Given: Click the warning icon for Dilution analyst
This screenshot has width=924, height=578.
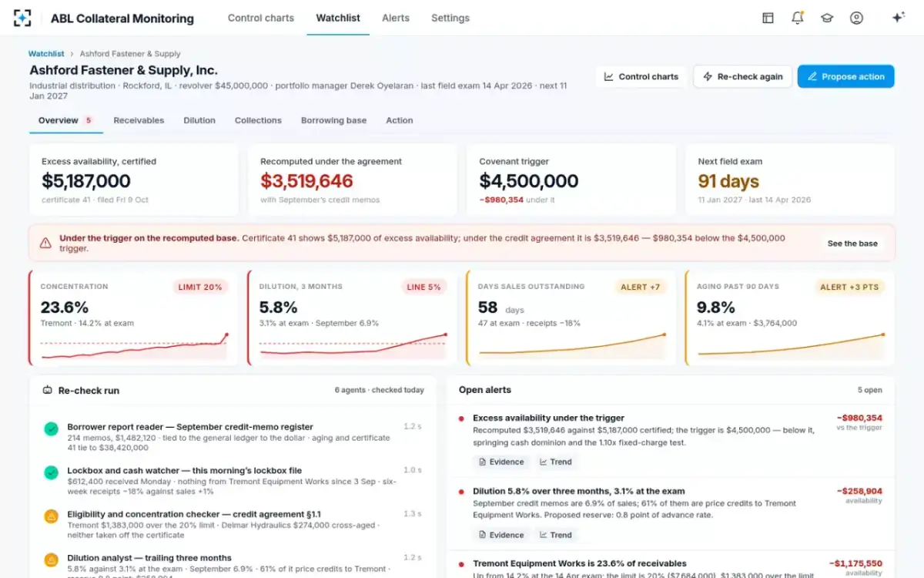Looking at the screenshot, I should click(51, 560).
